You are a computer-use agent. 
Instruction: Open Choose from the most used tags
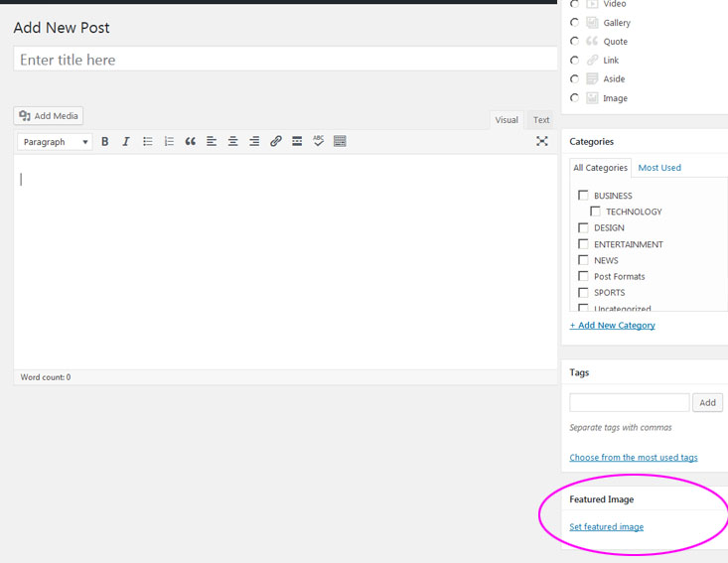click(x=634, y=458)
